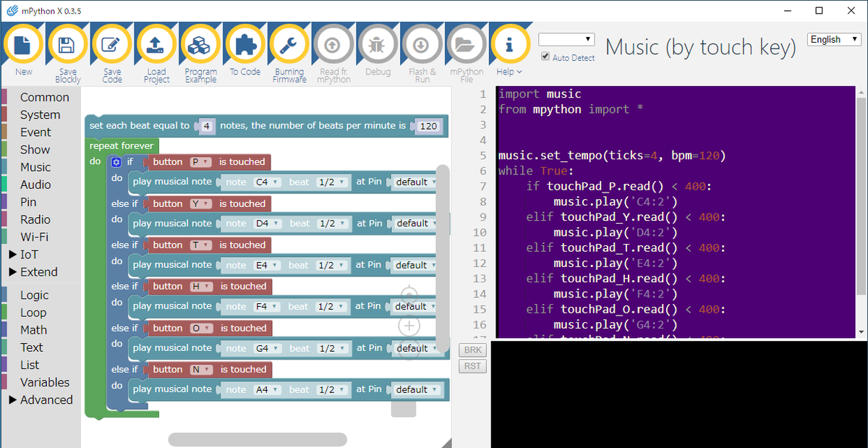
Task: Select the Wi-Fi block category
Action: pyautogui.click(x=34, y=237)
